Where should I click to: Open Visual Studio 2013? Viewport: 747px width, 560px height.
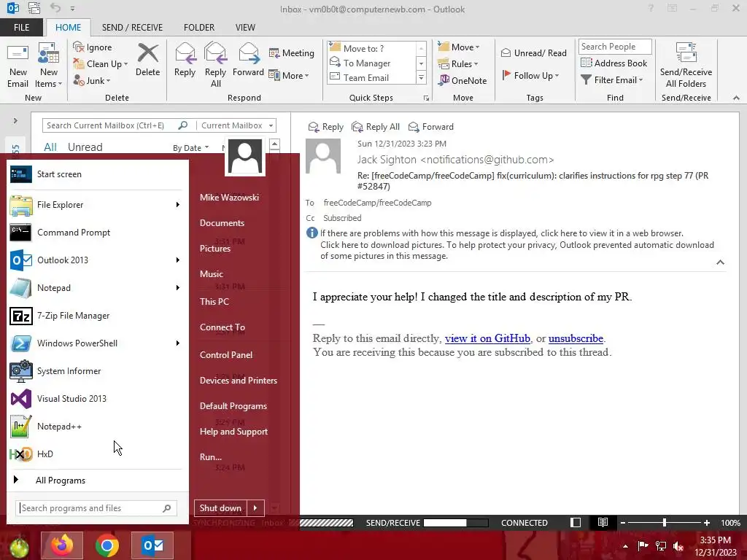[x=98, y=399]
